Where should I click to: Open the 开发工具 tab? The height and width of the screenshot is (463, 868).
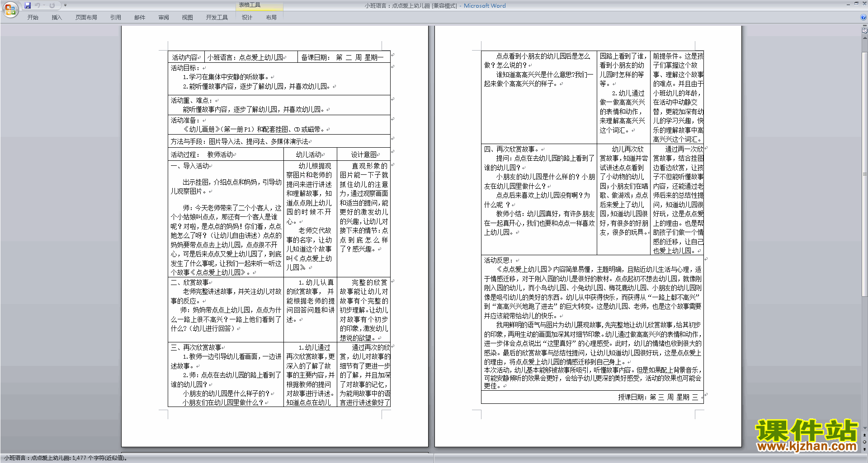217,18
